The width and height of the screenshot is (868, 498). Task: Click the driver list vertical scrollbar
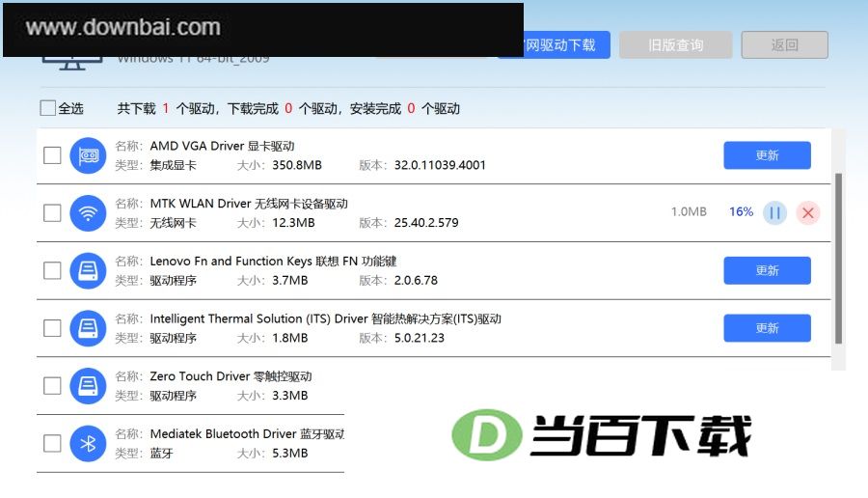click(839, 258)
